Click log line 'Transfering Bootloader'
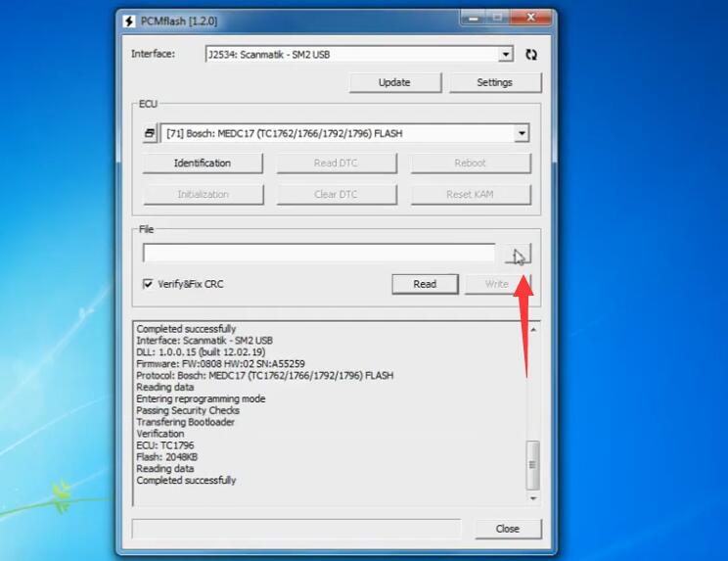This screenshot has height=561, width=728. coord(185,422)
